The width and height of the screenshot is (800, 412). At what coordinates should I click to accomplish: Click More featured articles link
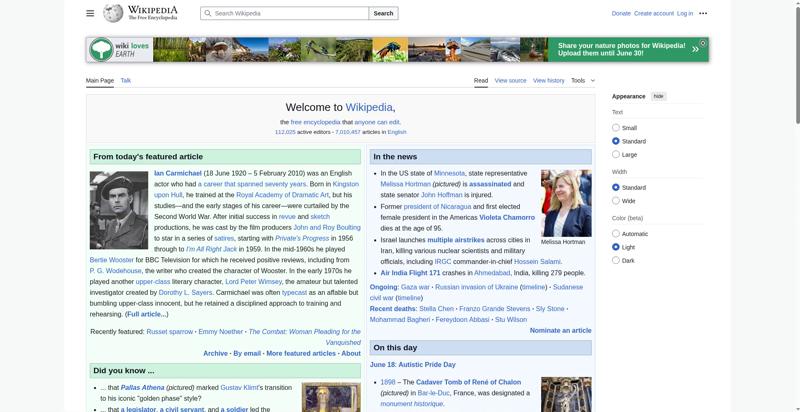point(301,353)
